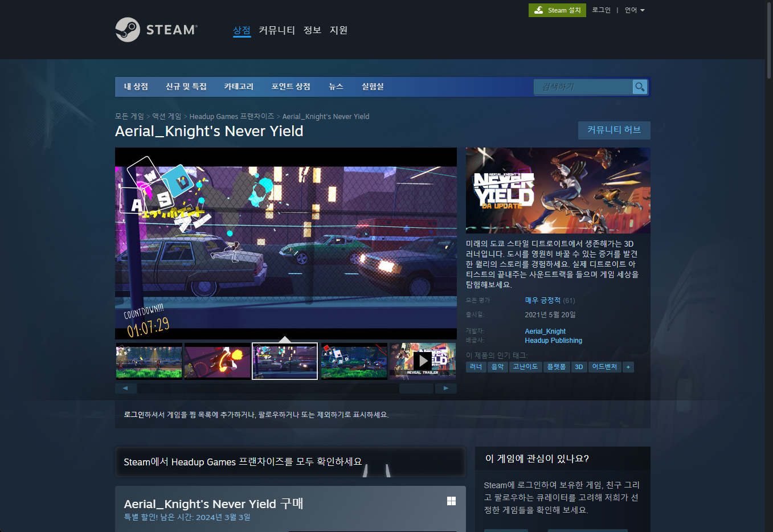This screenshot has height=532, width=773.
Task: Open publisher Headup Publishing link
Action: [x=554, y=341]
